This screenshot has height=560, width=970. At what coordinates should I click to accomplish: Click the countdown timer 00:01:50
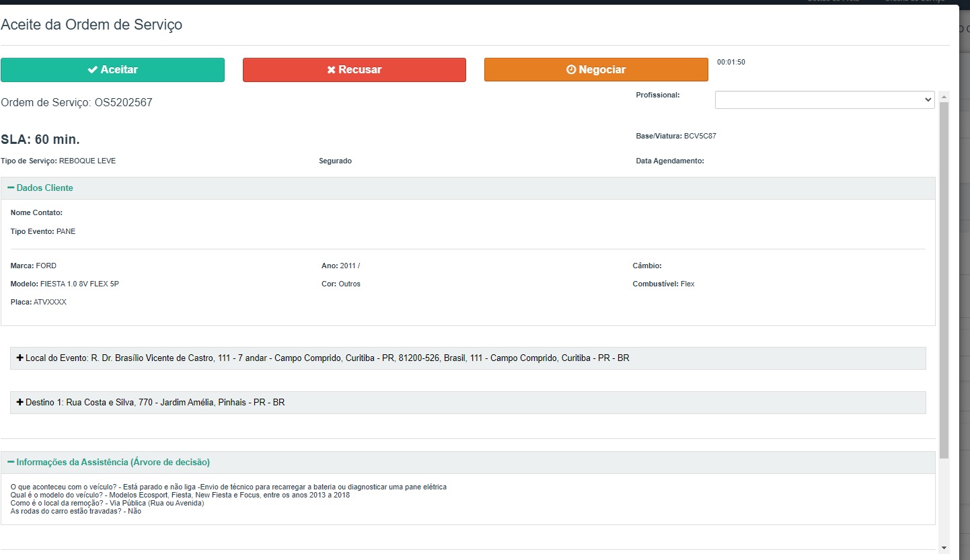click(x=731, y=63)
